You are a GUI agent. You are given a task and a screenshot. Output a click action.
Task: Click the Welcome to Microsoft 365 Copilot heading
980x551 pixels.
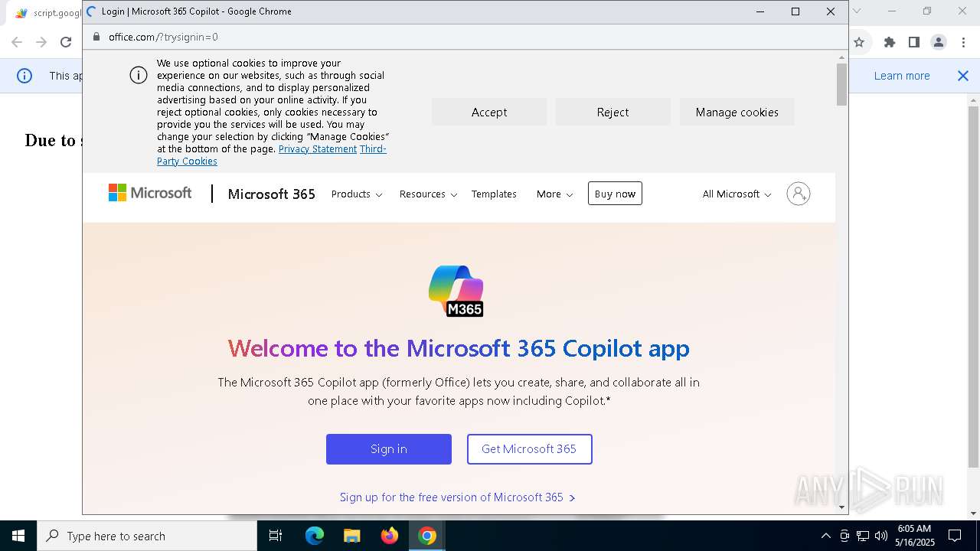click(x=459, y=348)
